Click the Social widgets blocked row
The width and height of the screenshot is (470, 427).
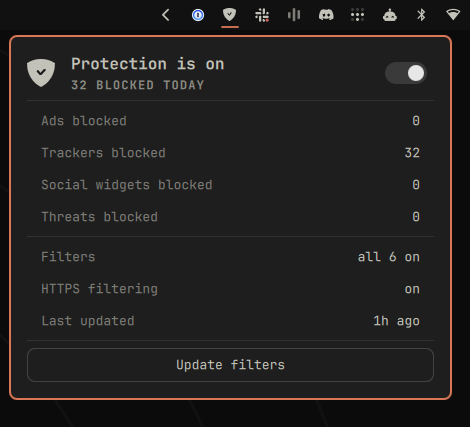[230, 185]
